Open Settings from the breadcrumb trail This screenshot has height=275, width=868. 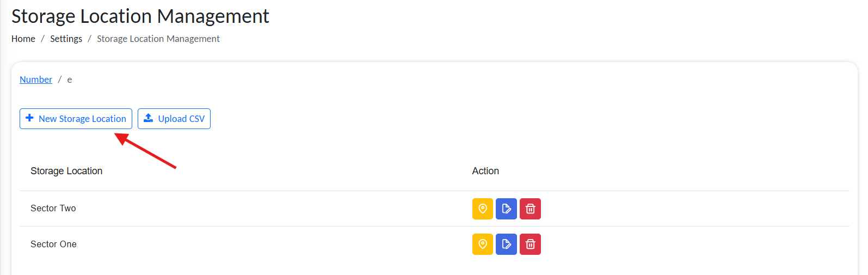pos(66,39)
